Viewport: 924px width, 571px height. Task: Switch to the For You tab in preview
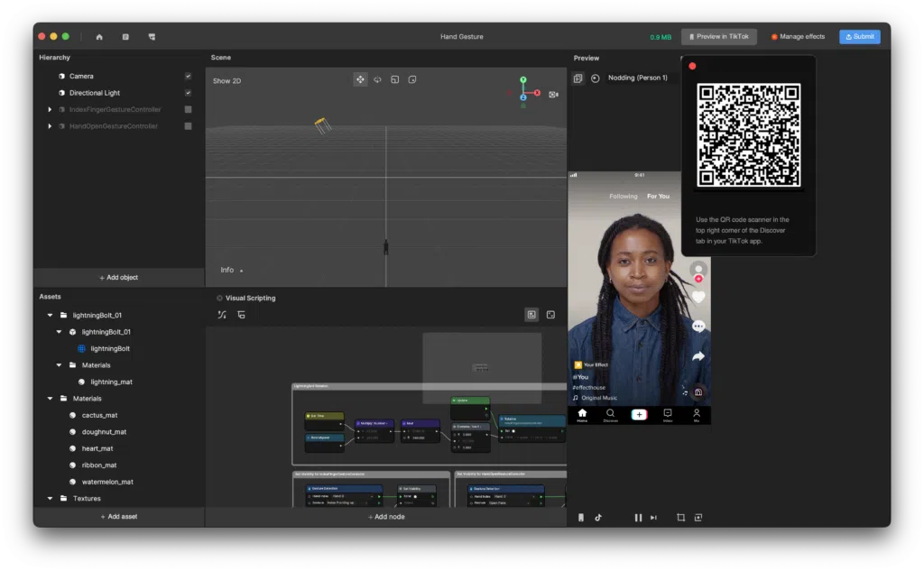(658, 196)
